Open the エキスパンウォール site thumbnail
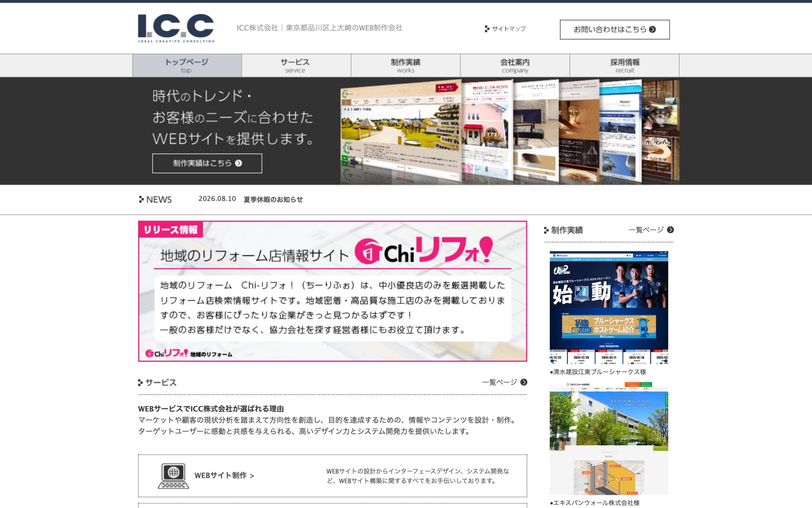This screenshot has width=812, height=508. 609,438
